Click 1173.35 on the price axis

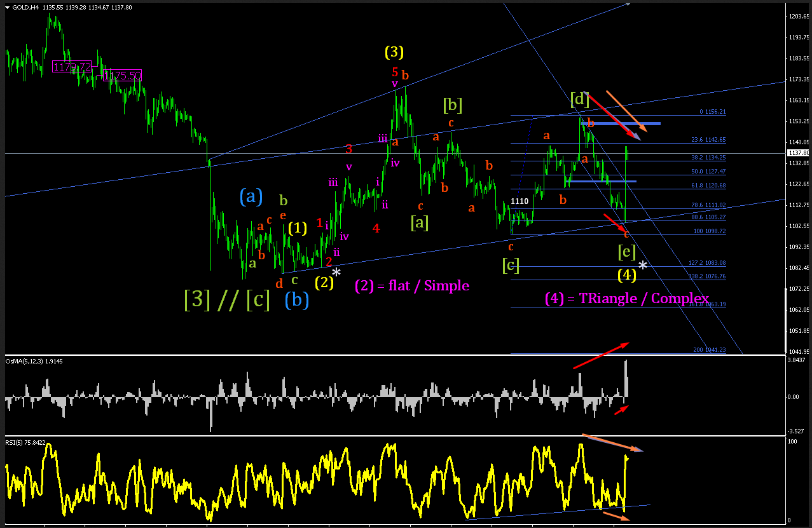(x=799, y=79)
